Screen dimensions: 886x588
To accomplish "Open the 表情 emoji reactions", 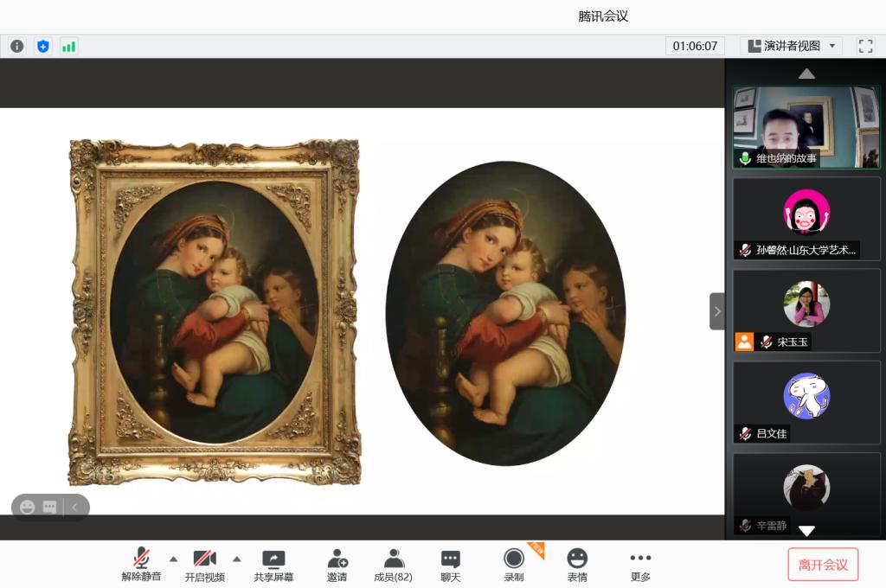I will [x=577, y=565].
